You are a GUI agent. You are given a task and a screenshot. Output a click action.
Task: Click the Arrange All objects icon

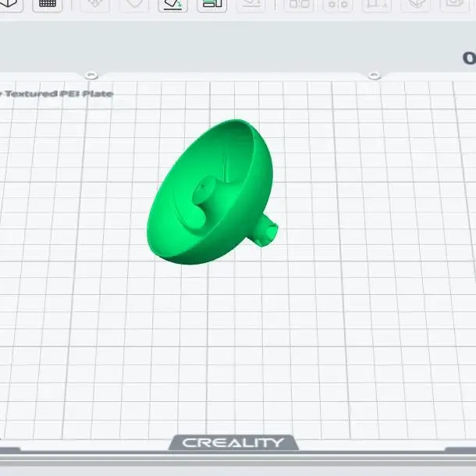click(212, 4)
